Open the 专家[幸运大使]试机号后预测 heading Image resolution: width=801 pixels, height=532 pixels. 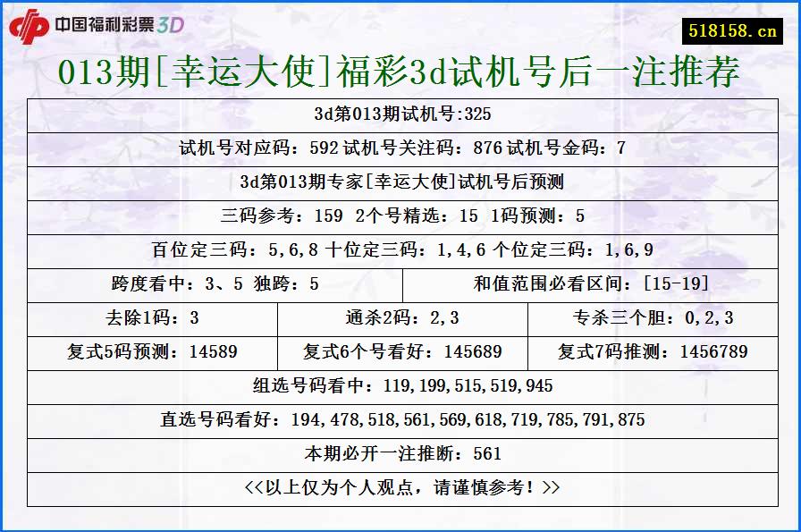400,182
